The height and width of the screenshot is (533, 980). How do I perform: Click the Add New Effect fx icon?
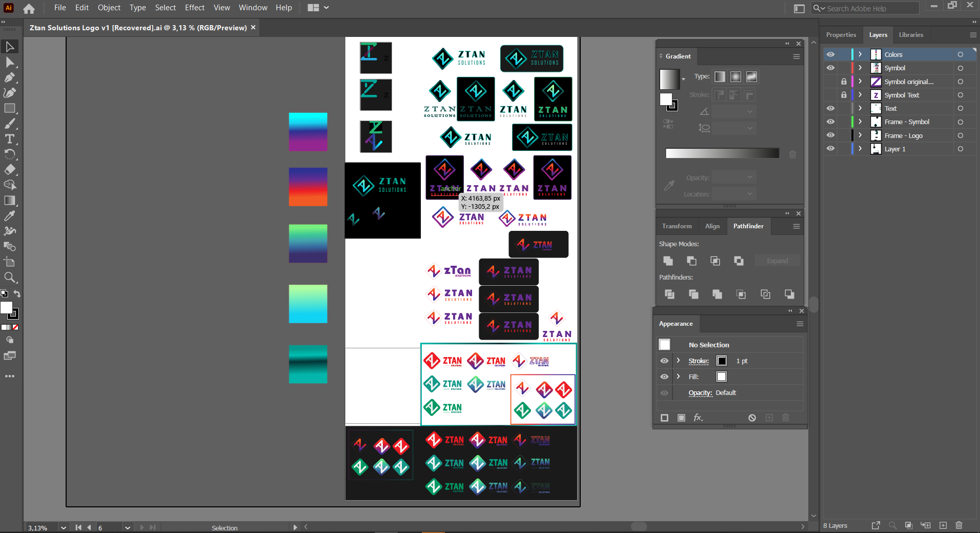[x=698, y=418]
